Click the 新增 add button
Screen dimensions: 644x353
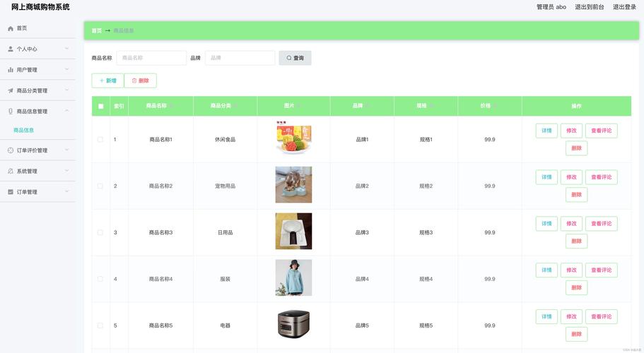click(x=107, y=80)
